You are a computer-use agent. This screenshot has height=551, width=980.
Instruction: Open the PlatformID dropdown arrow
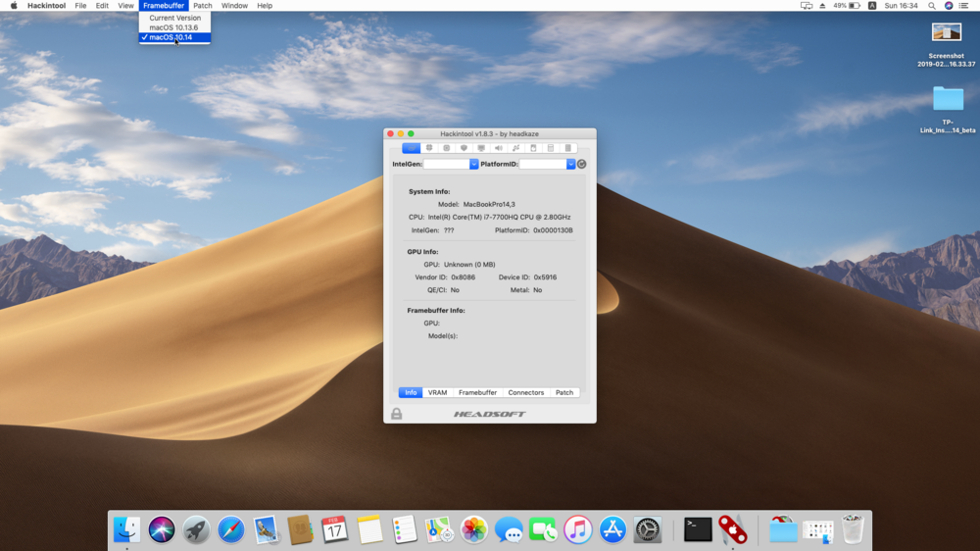571,164
